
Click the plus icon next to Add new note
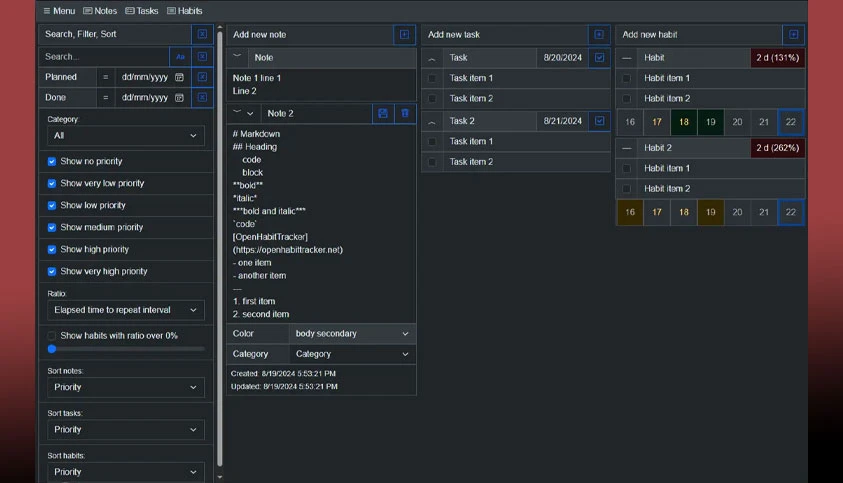point(404,34)
